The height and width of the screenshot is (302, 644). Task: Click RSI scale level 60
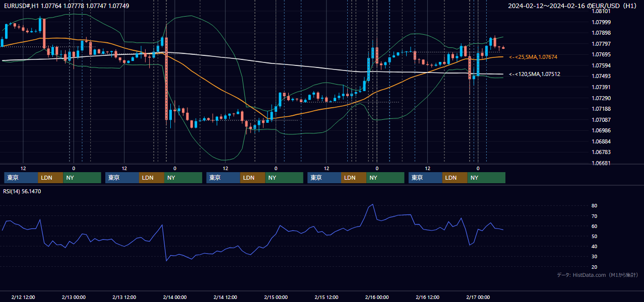click(x=595, y=226)
